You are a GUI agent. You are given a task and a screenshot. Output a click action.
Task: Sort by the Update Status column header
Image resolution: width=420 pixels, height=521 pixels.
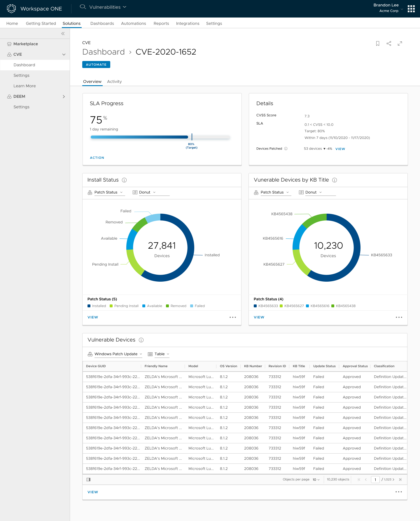324,366
